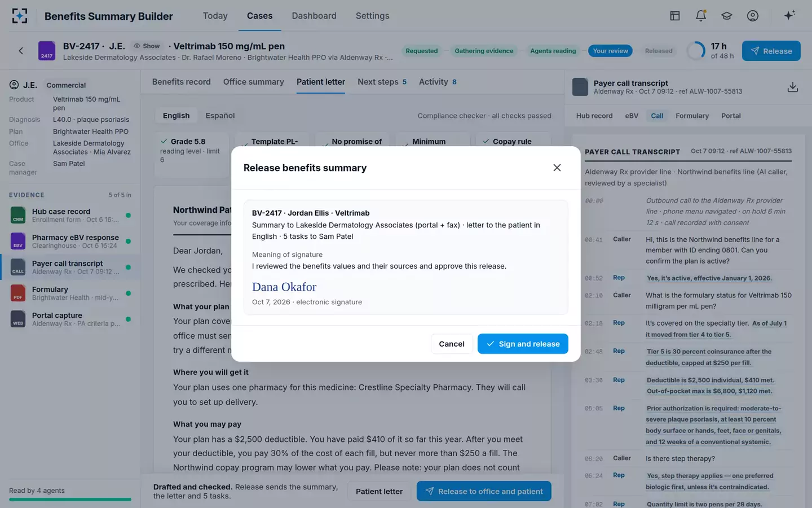Show the Hub record source tab
The width and height of the screenshot is (812, 508).
(x=594, y=116)
